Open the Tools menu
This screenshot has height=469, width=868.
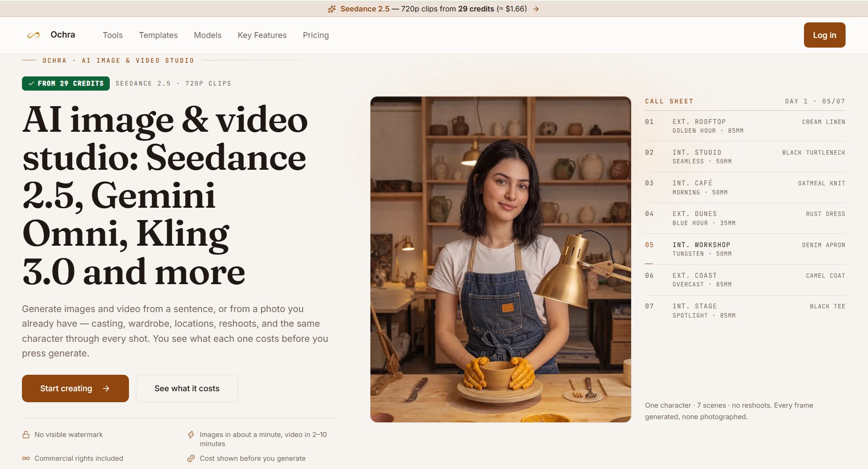[x=113, y=35]
